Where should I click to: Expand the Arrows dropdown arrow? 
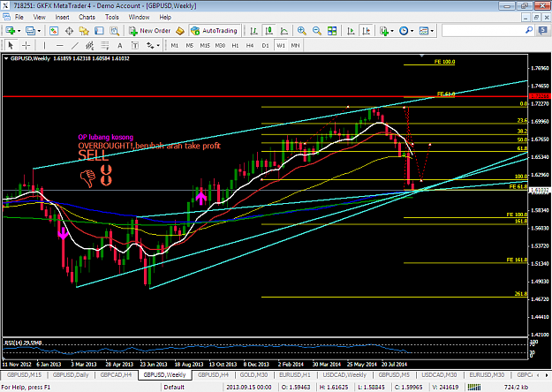[x=158, y=45]
